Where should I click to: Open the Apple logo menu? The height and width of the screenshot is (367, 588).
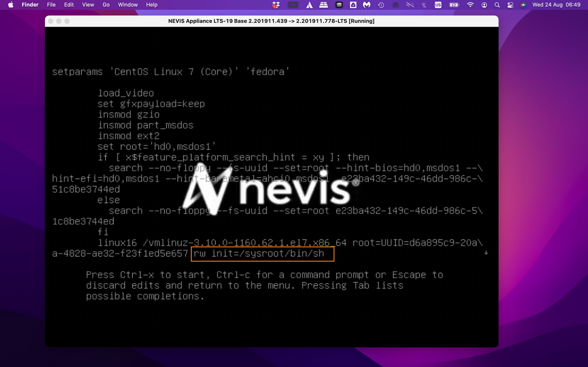(x=11, y=5)
